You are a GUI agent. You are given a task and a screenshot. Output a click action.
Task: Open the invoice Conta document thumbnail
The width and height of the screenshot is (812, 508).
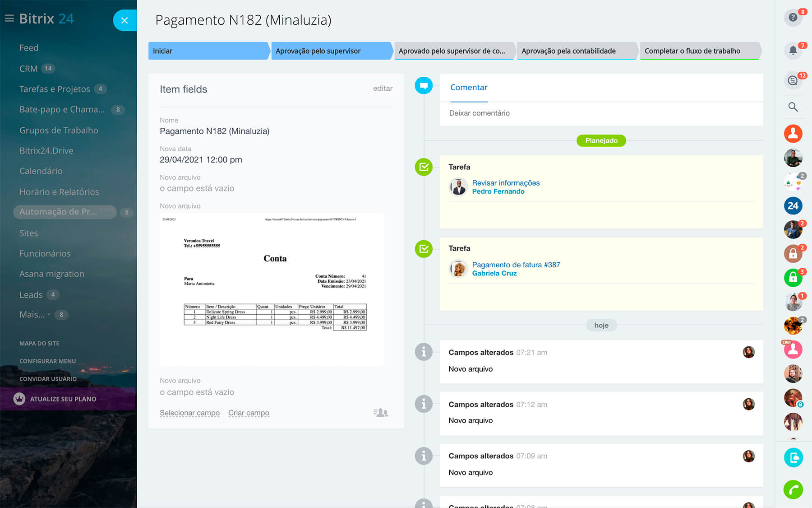272,289
